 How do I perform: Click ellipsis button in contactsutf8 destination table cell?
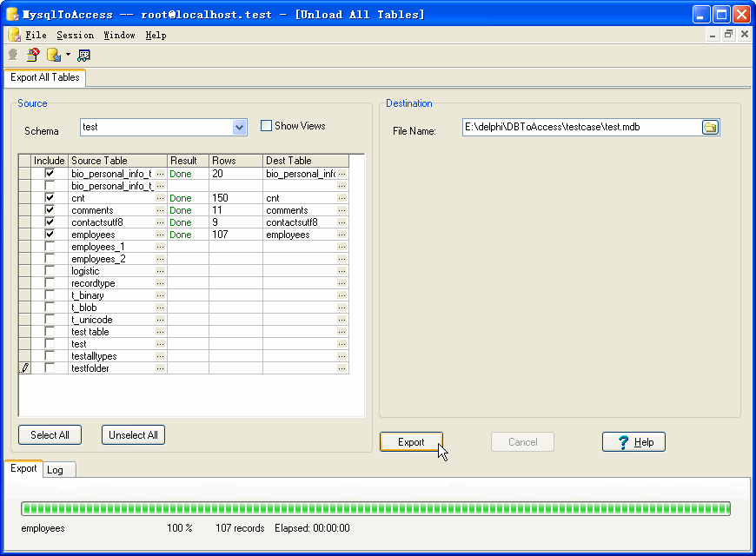pos(342,222)
